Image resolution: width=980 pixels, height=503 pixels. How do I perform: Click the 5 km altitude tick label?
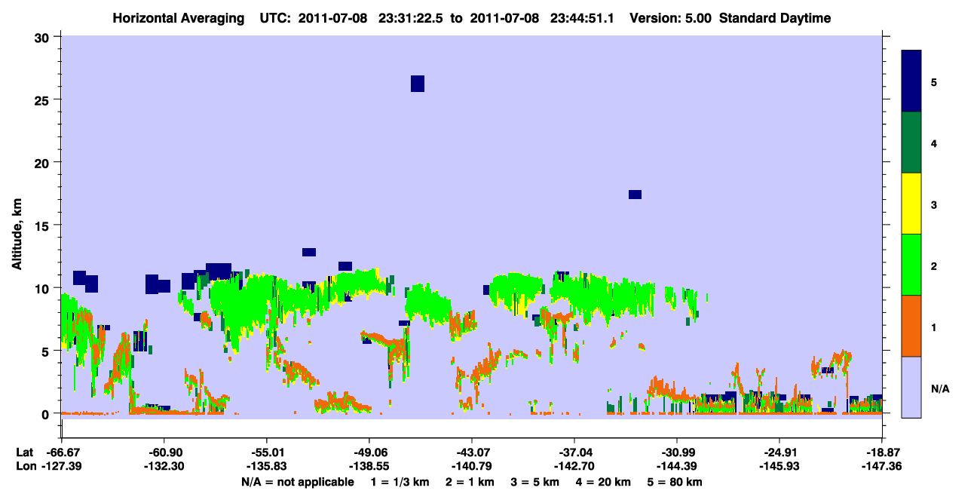pyautogui.click(x=47, y=351)
